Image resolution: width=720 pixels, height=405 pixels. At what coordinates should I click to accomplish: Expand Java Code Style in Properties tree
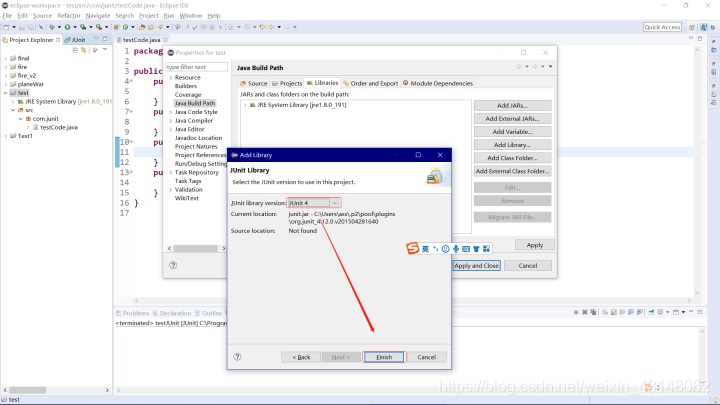click(171, 112)
